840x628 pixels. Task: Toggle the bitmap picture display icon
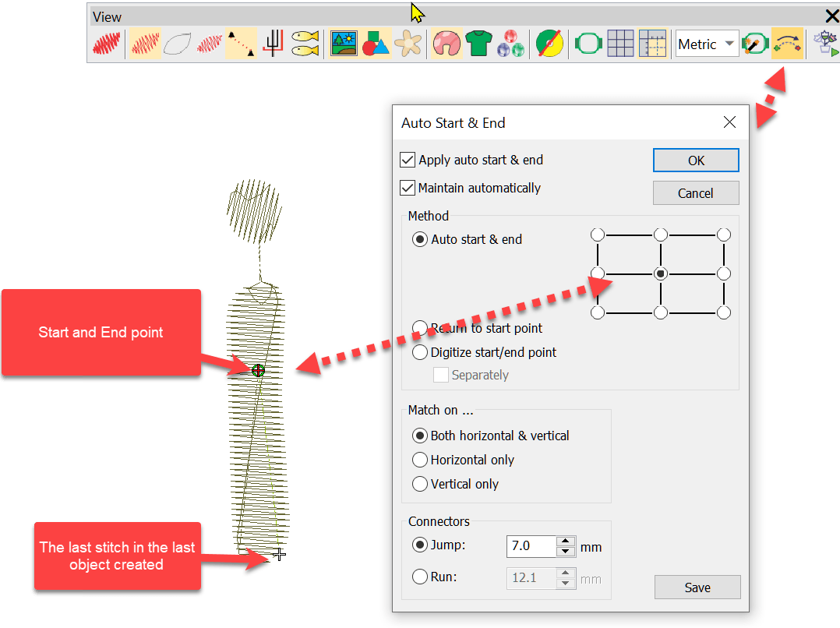coord(344,44)
